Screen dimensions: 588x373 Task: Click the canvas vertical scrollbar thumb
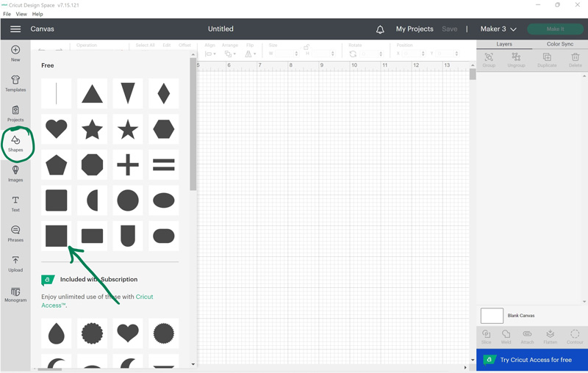tap(473, 73)
